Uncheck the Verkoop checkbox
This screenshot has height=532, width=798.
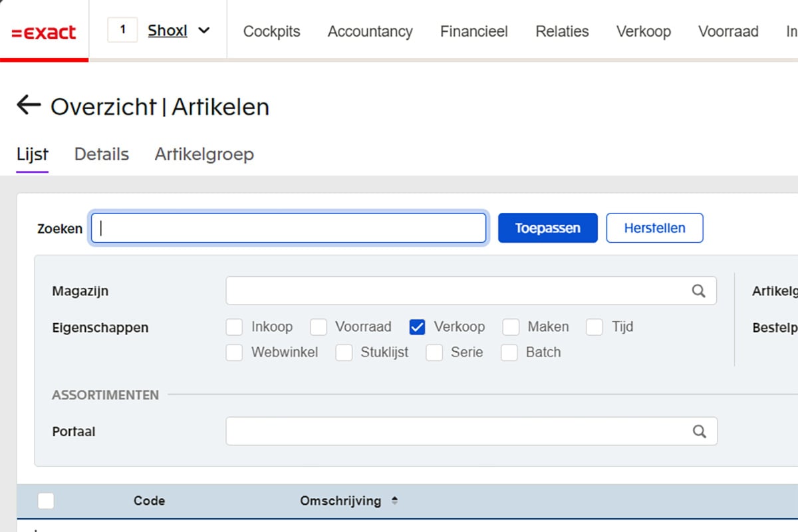tap(417, 327)
